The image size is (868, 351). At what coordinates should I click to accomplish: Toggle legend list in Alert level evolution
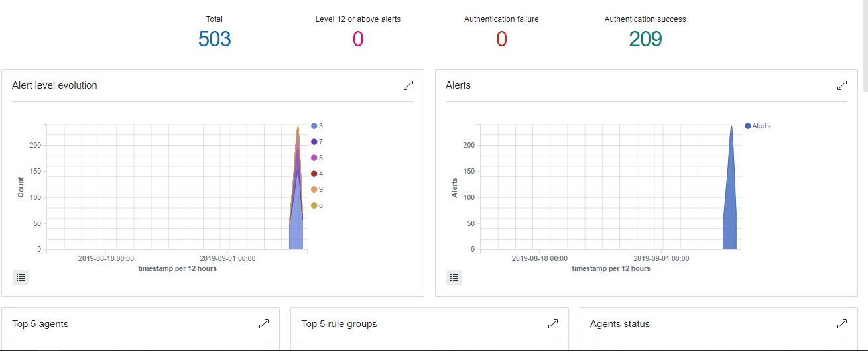click(x=21, y=277)
